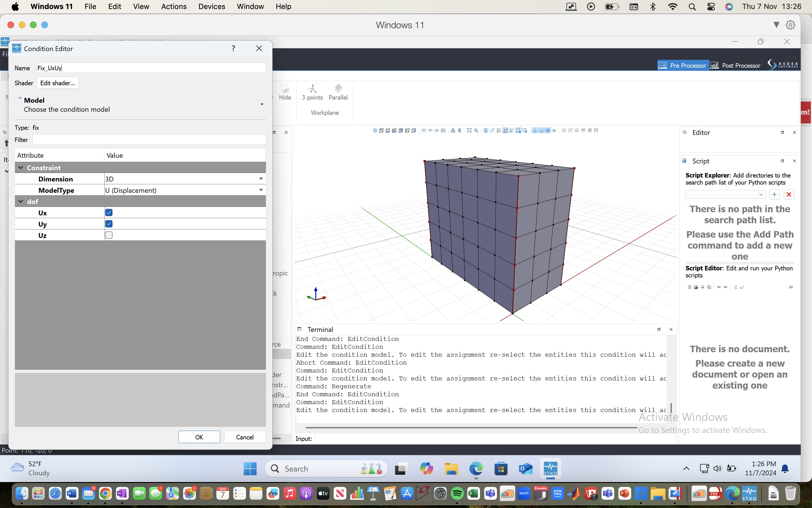The width and height of the screenshot is (812, 508).
Task: Switch to the Post Processor tab
Action: [736, 65]
